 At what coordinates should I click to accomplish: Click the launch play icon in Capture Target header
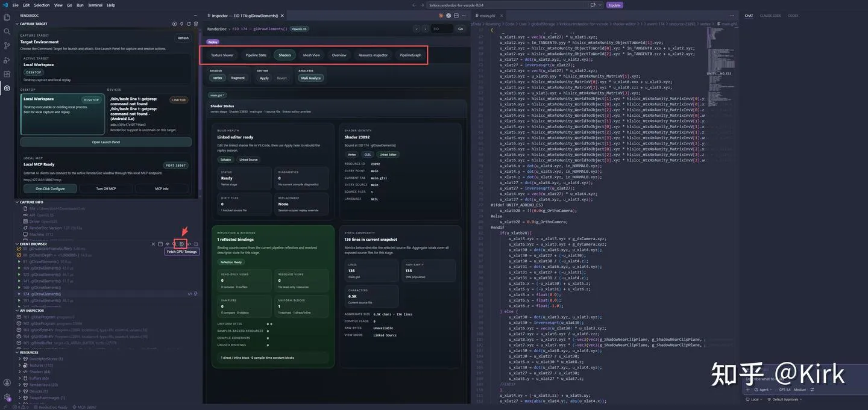tap(174, 24)
